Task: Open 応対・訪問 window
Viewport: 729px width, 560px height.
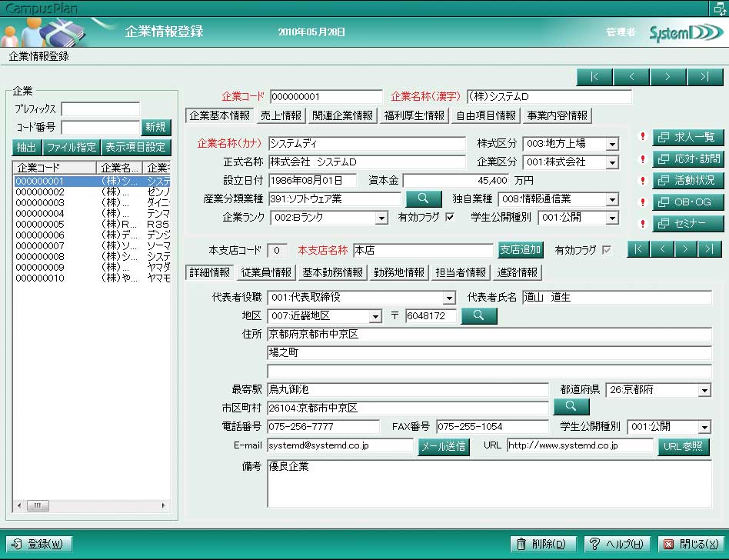Action: [687, 158]
